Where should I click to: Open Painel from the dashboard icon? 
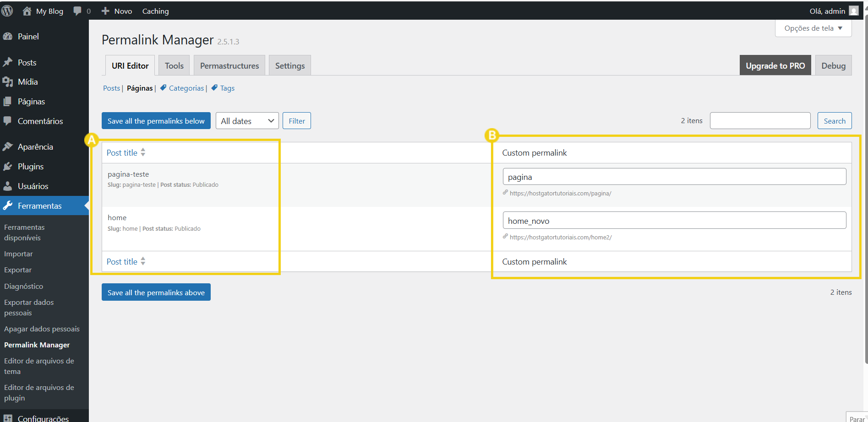pyautogui.click(x=8, y=37)
